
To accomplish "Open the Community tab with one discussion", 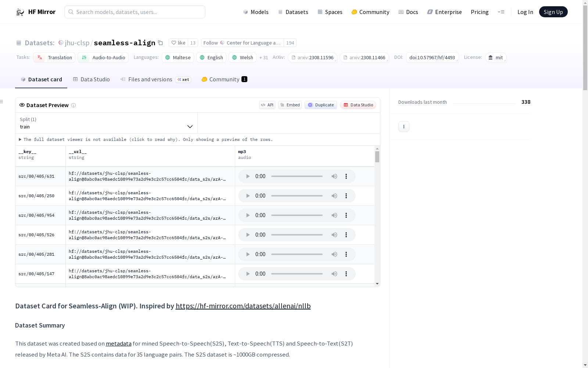I will click(x=224, y=79).
